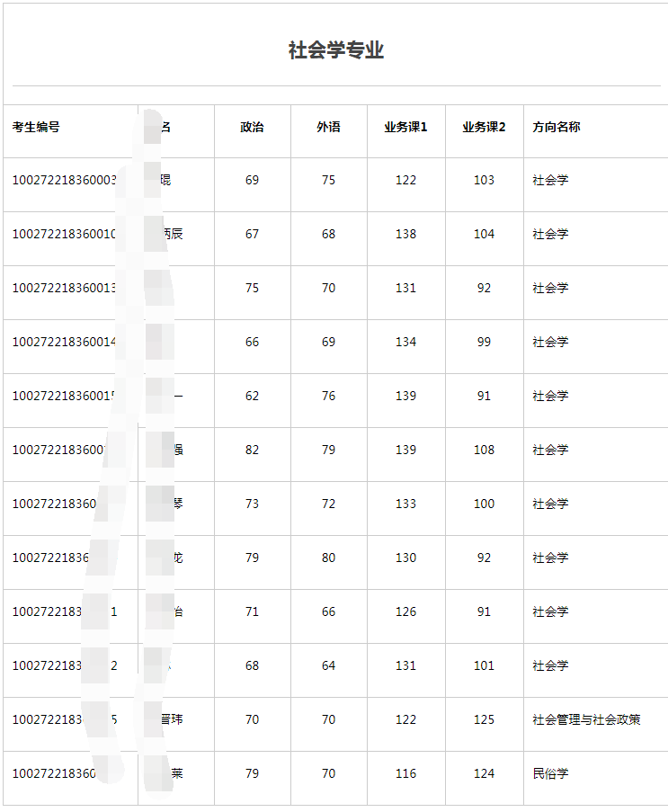Click the 业务课1 column header

[x=405, y=127]
